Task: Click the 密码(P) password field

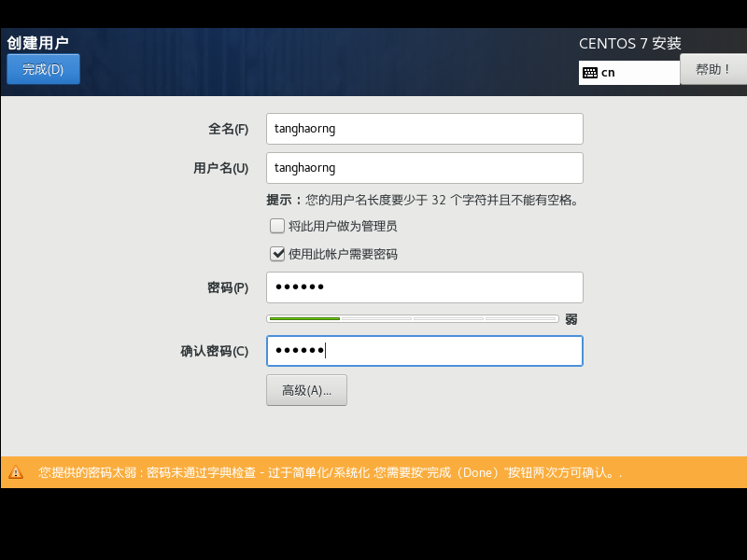Action: (x=424, y=287)
